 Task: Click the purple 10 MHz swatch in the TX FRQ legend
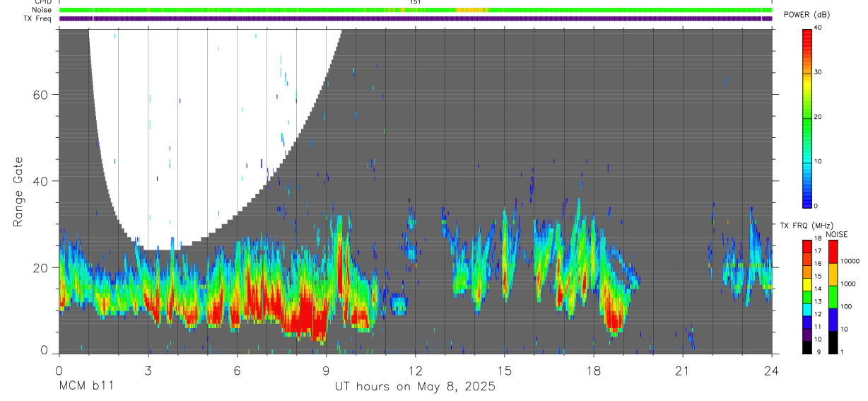tap(807, 334)
